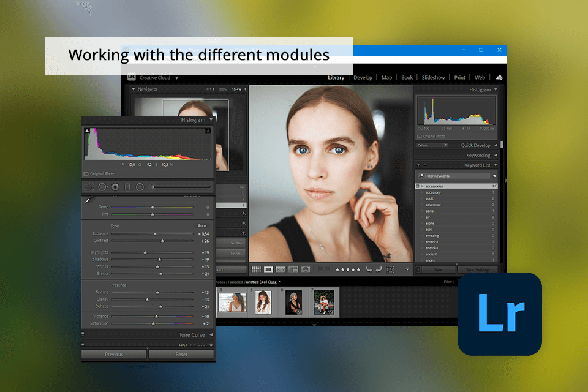Adjust the Vibrance slider handle
This screenshot has width=588, height=392.
point(156,316)
